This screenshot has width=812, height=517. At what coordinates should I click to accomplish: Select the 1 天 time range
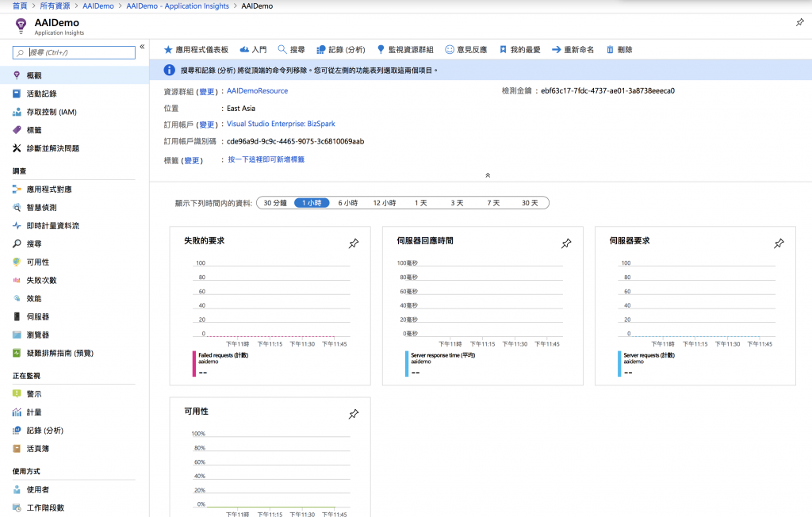tap(420, 203)
